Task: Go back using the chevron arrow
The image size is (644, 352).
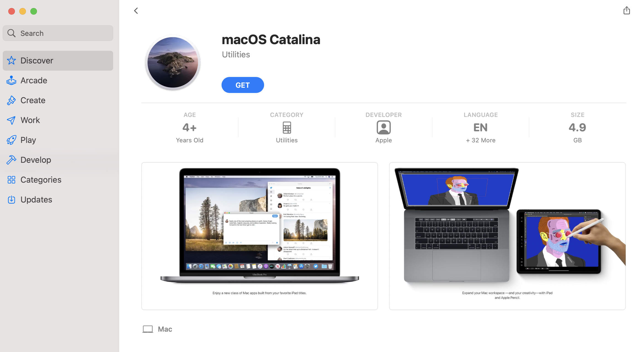Action: (136, 11)
